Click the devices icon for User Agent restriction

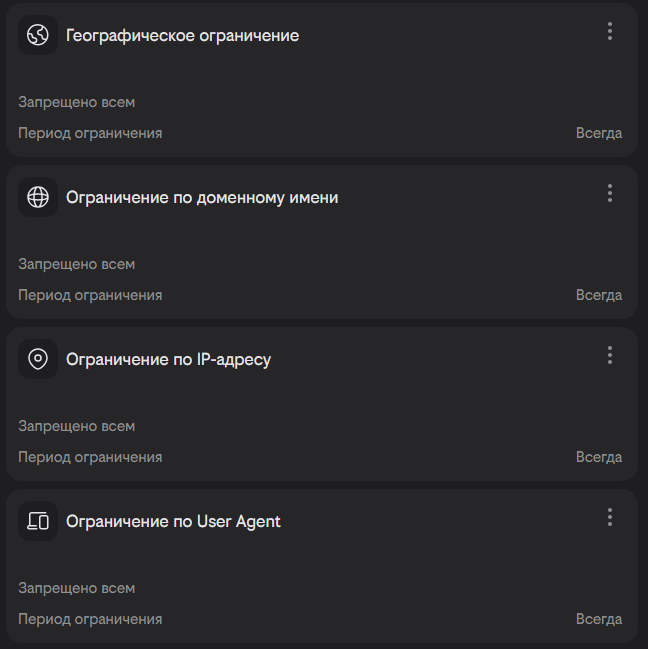coord(38,521)
